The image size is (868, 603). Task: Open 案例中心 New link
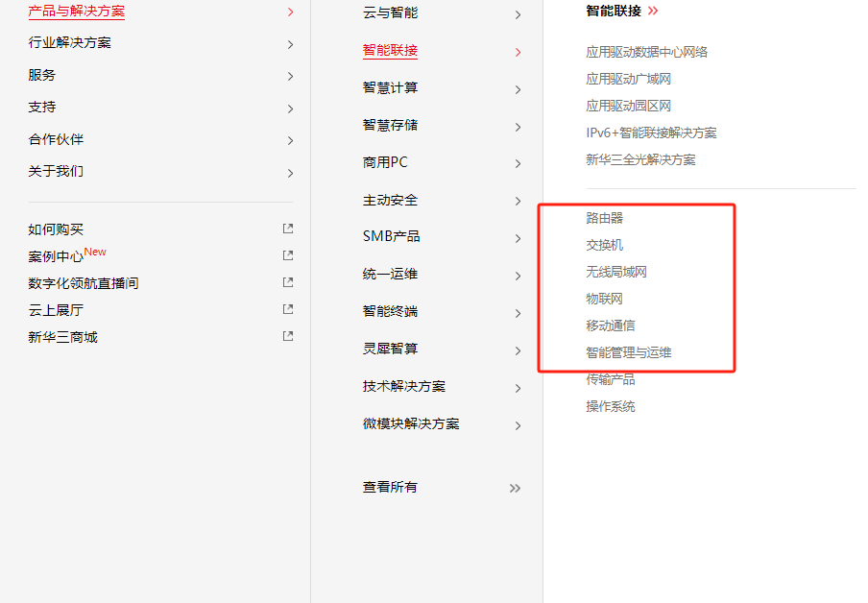[67, 255]
